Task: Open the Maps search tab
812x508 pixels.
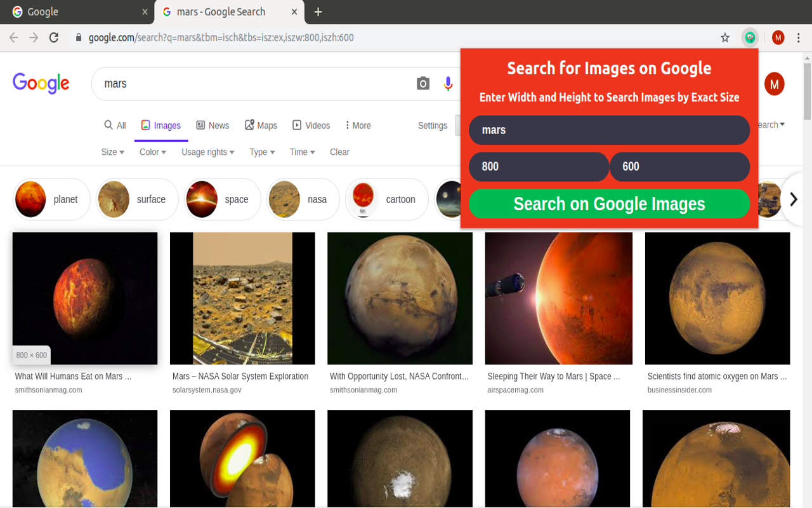Action: (x=261, y=126)
